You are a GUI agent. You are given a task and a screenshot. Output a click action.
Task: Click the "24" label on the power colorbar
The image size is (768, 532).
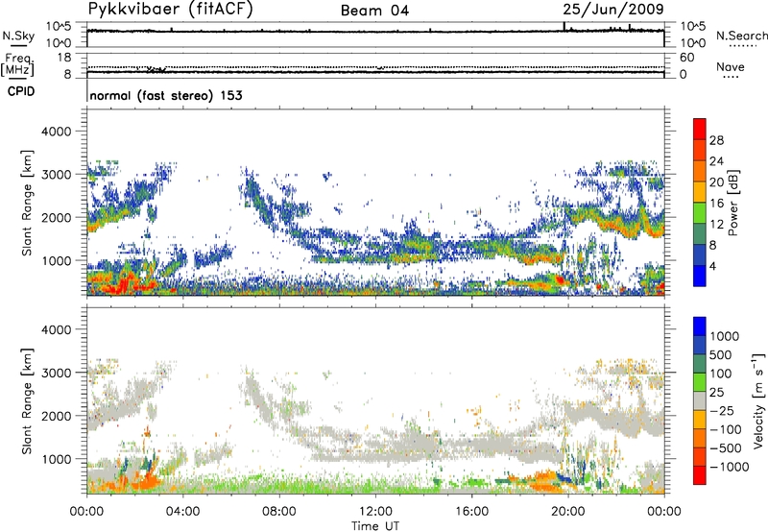point(716,161)
